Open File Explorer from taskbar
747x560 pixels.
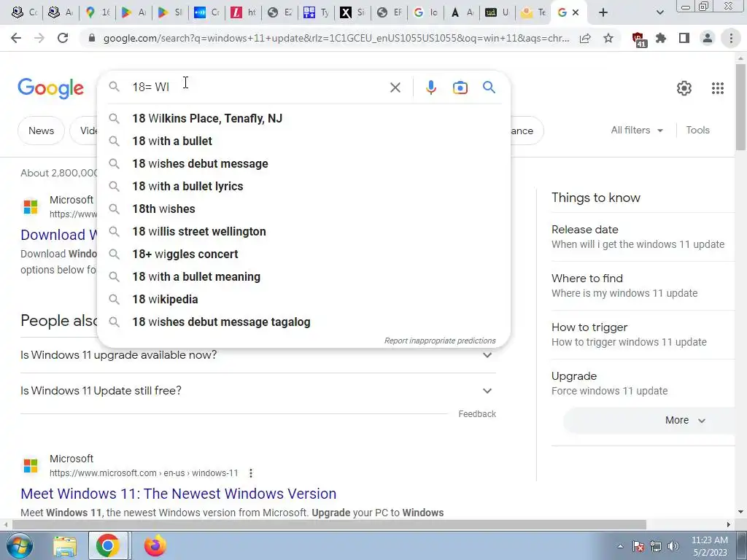[65, 545]
